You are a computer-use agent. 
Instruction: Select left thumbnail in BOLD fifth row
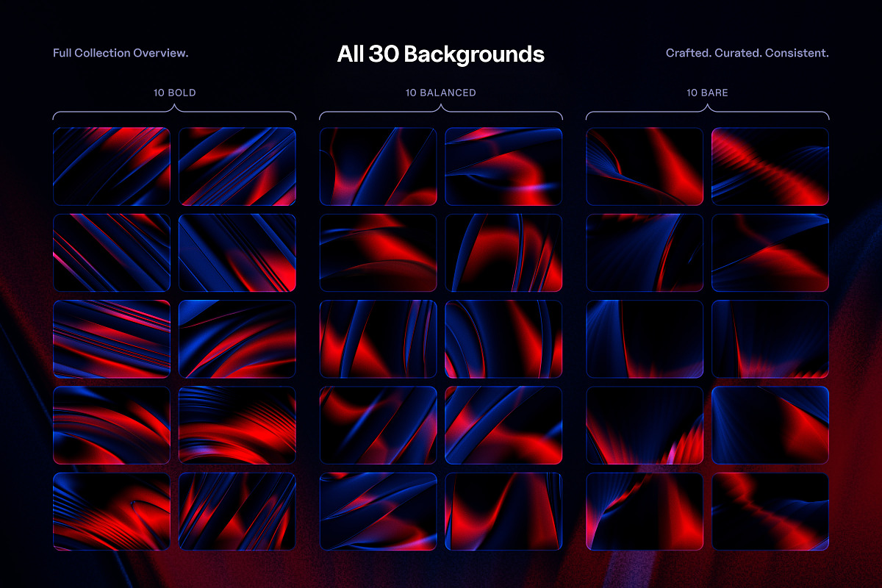click(112, 511)
